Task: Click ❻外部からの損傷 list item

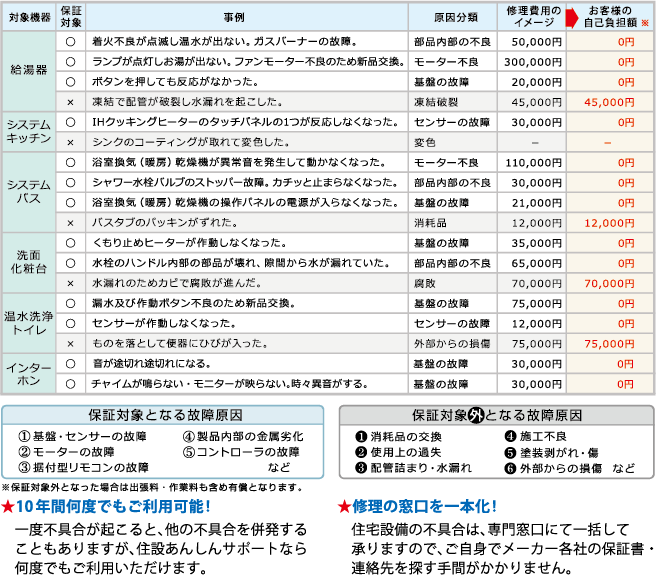Action: (x=553, y=468)
